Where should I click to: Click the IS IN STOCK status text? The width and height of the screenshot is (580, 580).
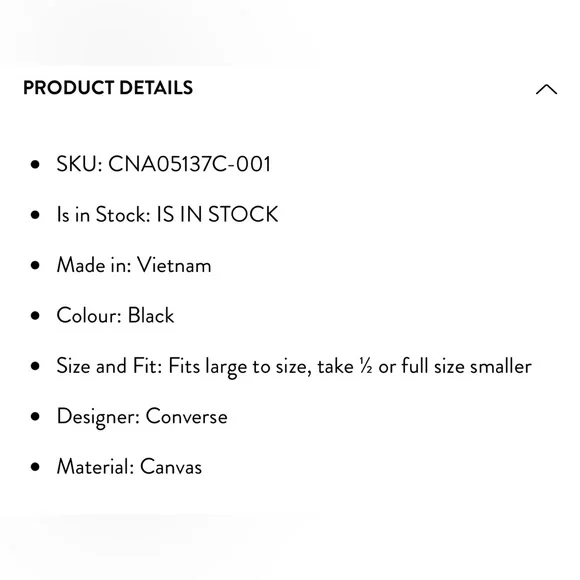[x=217, y=214]
